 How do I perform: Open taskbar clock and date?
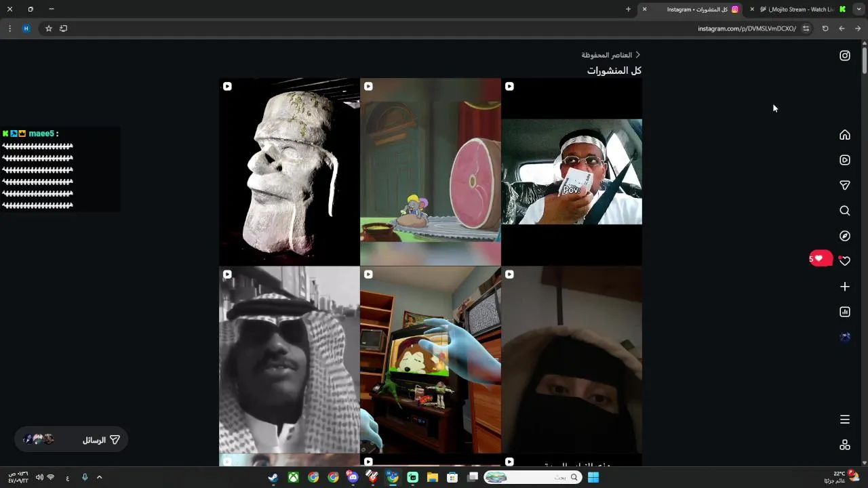tap(18, 477)
